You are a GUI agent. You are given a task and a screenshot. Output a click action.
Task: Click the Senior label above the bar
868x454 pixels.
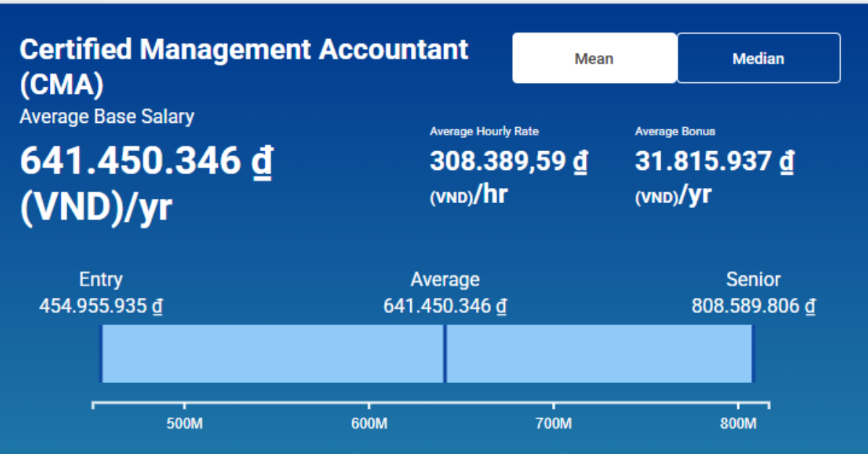(753, 280)
